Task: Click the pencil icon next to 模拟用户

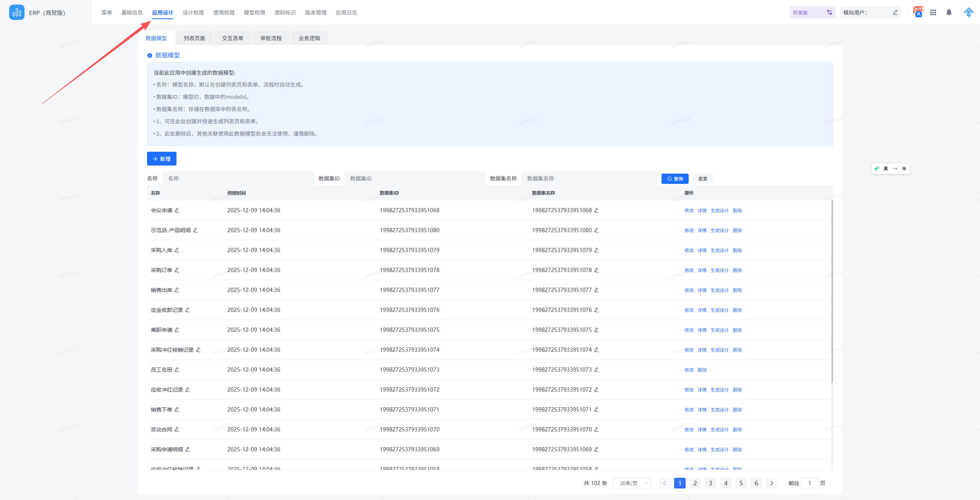Action: [895, 13]
